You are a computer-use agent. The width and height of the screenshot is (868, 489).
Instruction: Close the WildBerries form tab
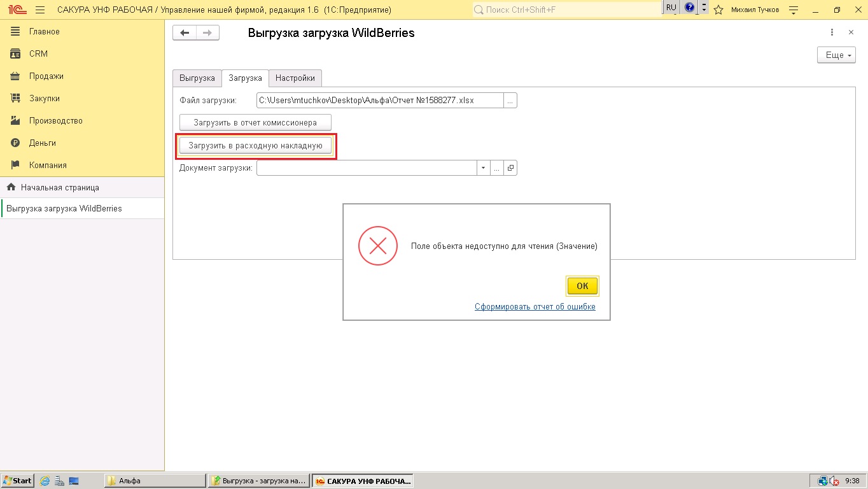point(851,32)
